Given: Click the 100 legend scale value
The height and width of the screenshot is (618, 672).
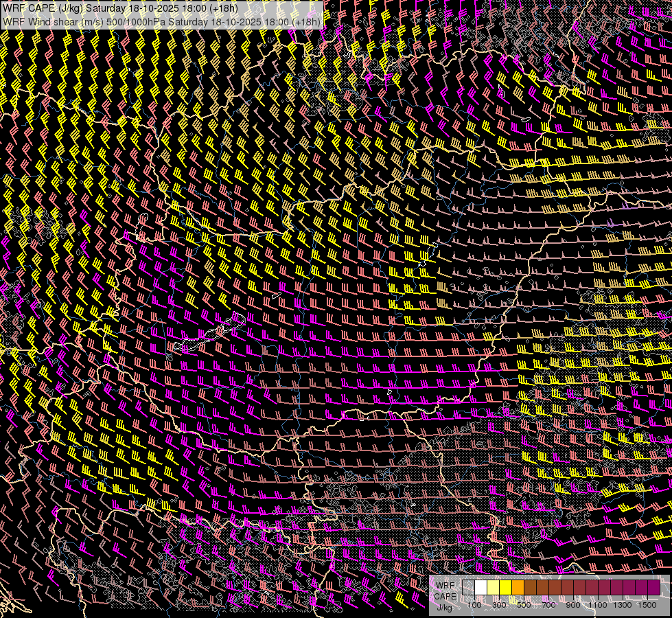Looking at the screenshot, I should tap(474, 605).
